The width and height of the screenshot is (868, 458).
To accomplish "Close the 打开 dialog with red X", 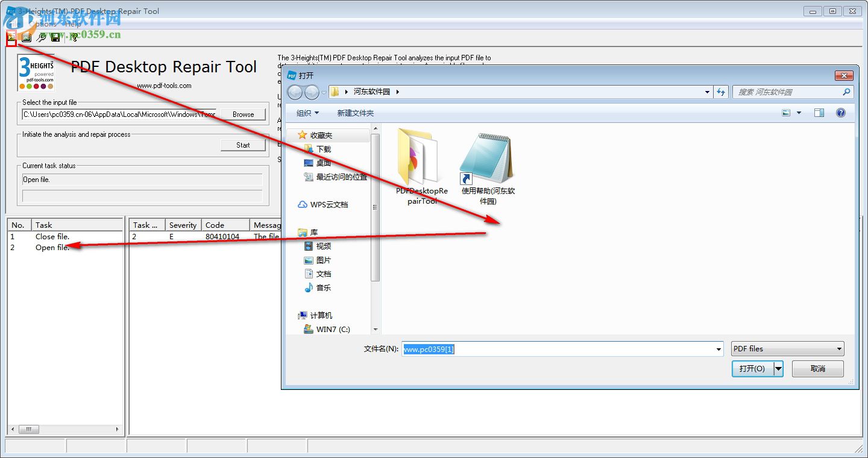I will [844, 75].
